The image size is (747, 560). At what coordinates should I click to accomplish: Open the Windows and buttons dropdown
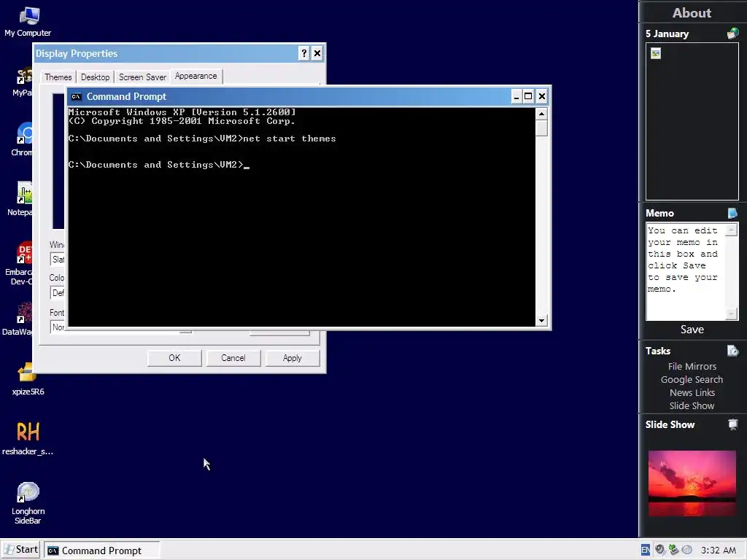(x=58, y=260)
